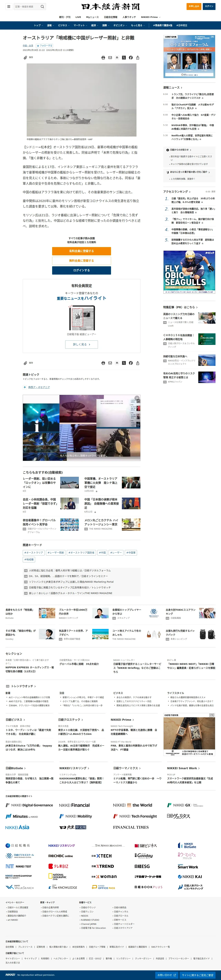Open the hamburger menu icon

9,7
